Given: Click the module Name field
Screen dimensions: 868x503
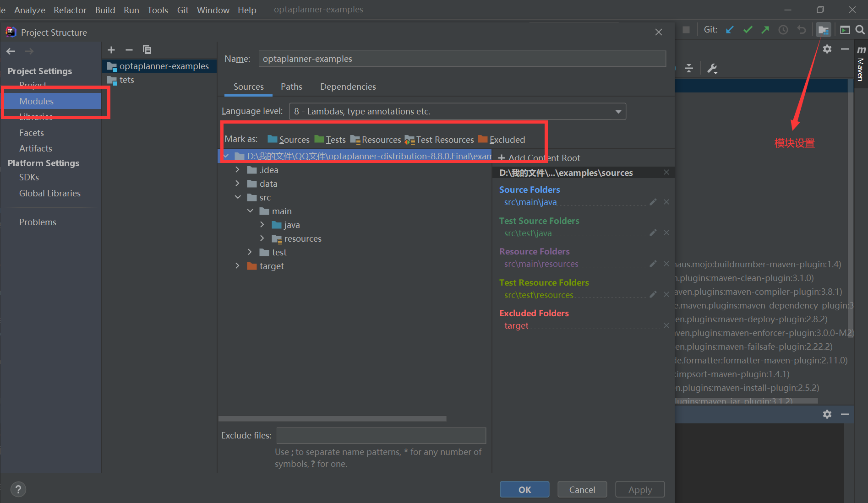Looking at the screenshot, I should pyautogui.click(x=462, y=59).
